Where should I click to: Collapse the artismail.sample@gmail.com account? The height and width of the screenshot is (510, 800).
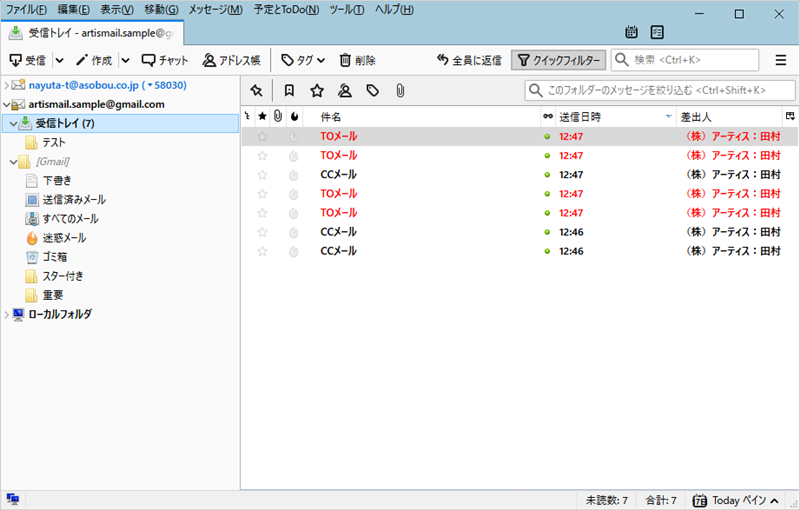pyautogui.click(x=7, y=105)
